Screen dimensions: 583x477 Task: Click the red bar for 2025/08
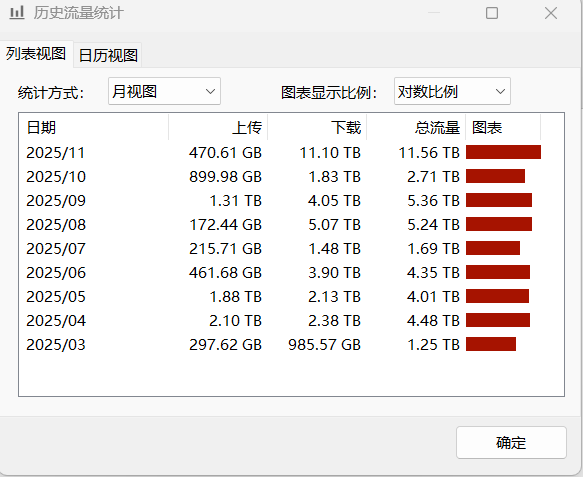point(499,224)
